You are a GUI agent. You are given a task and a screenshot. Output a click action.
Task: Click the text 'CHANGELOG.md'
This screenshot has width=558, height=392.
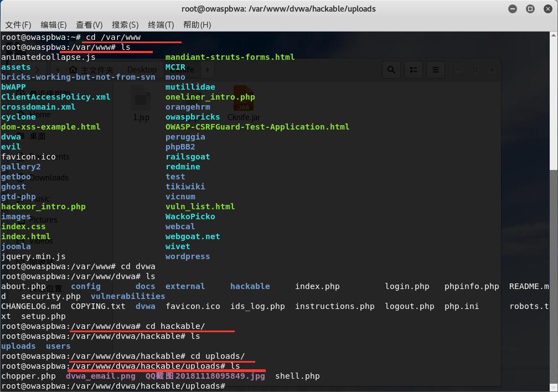[30, 306]
